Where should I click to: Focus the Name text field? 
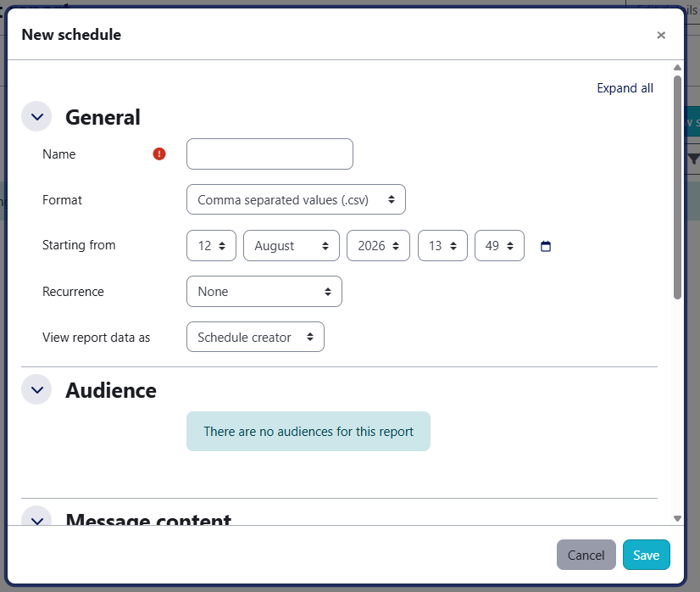[x=269, y=154]
